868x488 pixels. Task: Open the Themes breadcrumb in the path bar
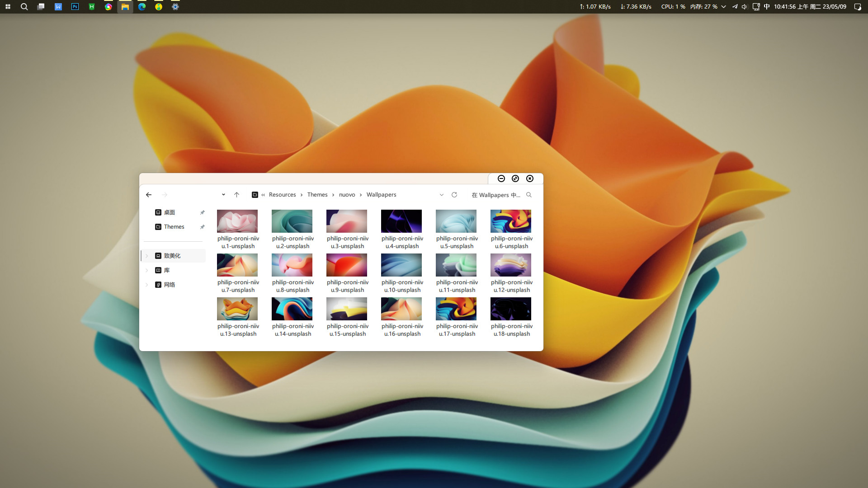(317, 194)
